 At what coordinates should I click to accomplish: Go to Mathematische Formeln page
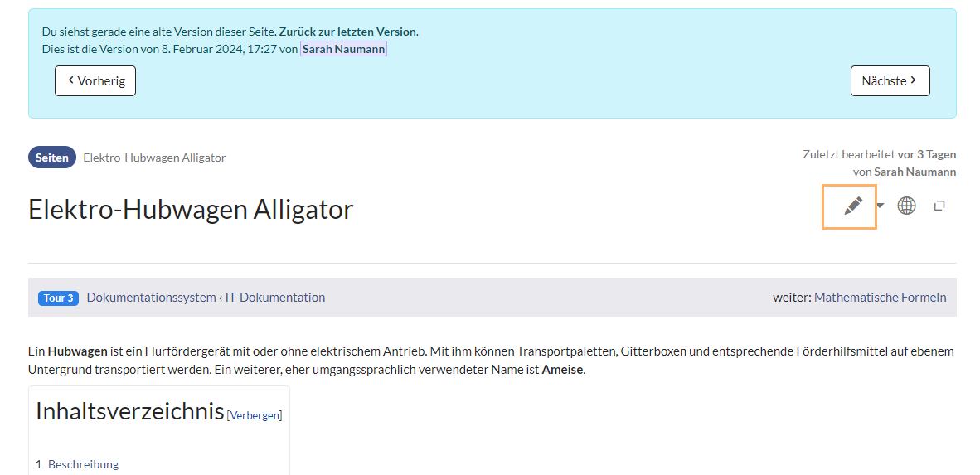click(x=880, y=298)
